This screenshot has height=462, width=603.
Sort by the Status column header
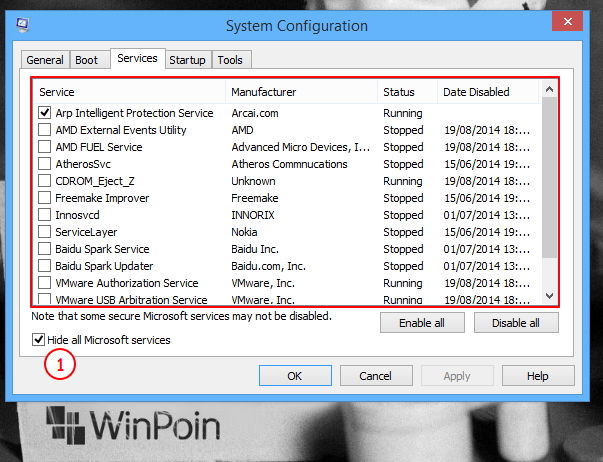coord(408,92)
